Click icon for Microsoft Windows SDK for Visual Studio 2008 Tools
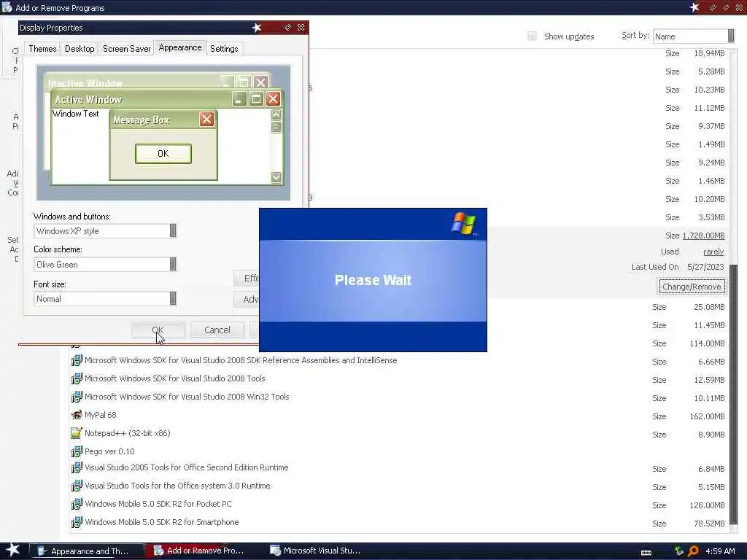 [x=76, y=378]
